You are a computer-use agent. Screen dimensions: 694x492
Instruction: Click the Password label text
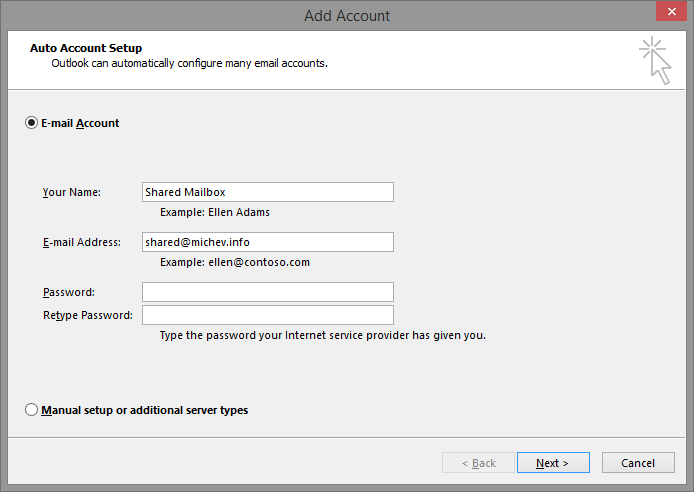[x=69, y=292]
